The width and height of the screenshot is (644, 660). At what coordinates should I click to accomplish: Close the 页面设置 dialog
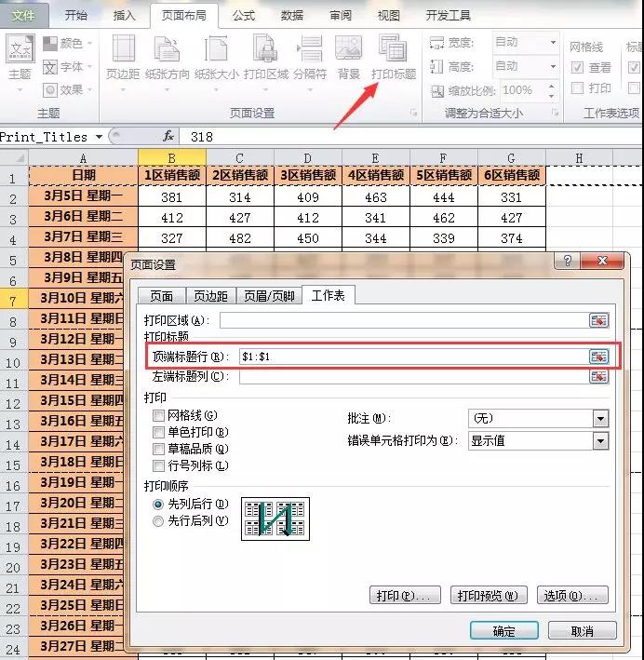602,261
